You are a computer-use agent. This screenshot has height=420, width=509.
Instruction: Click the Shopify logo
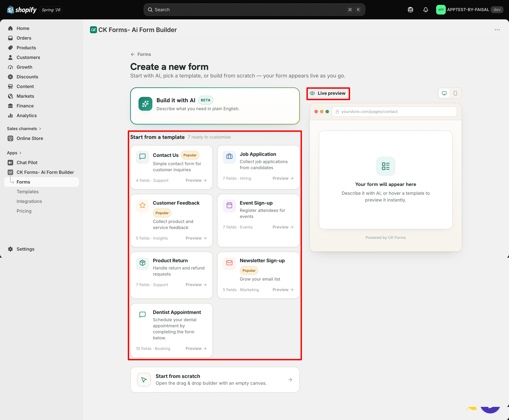tap(22, 10)
